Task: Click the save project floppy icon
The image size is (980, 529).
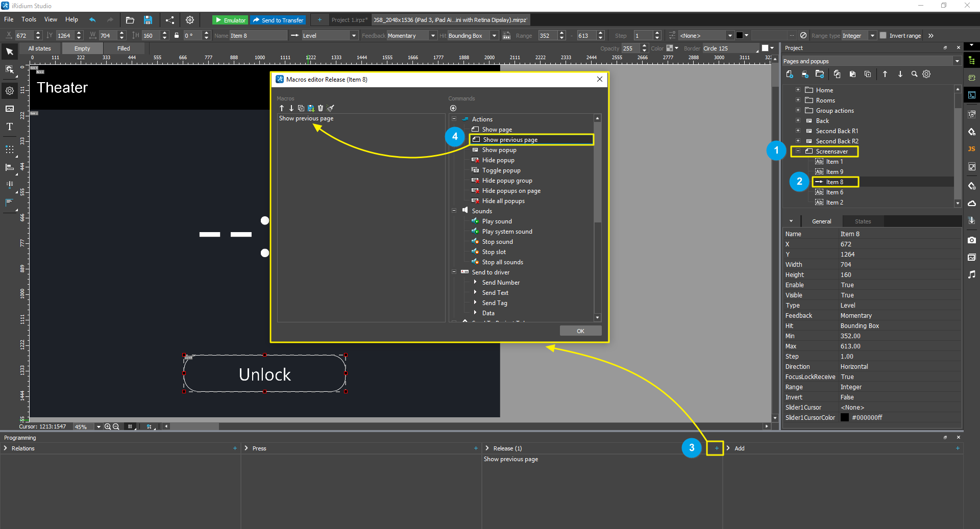Action: tap(148, 20)
